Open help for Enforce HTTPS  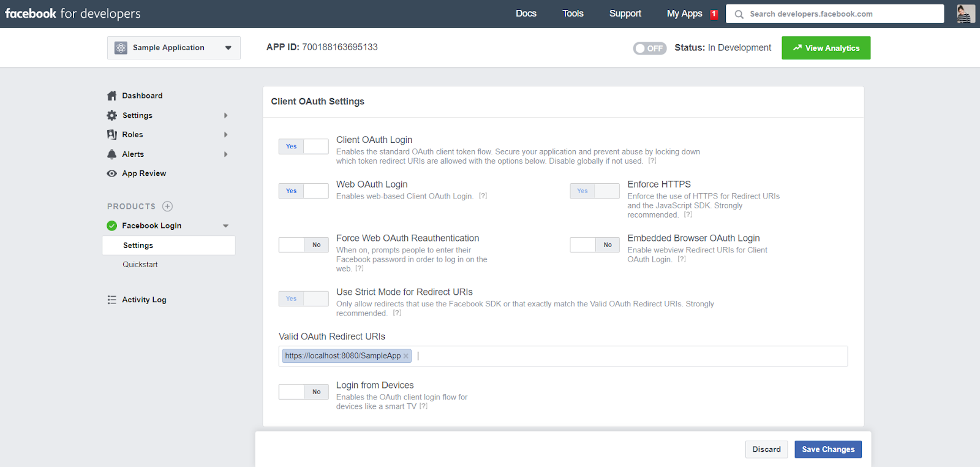[688, 215]
